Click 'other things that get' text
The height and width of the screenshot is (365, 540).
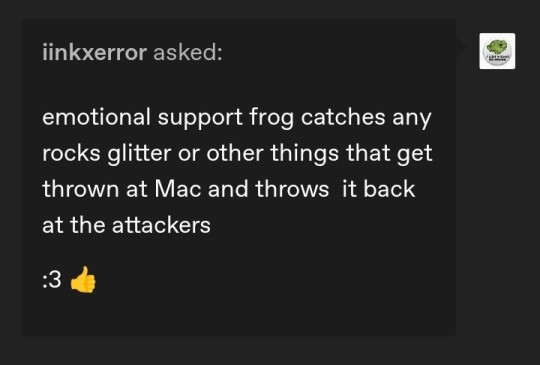319,154
